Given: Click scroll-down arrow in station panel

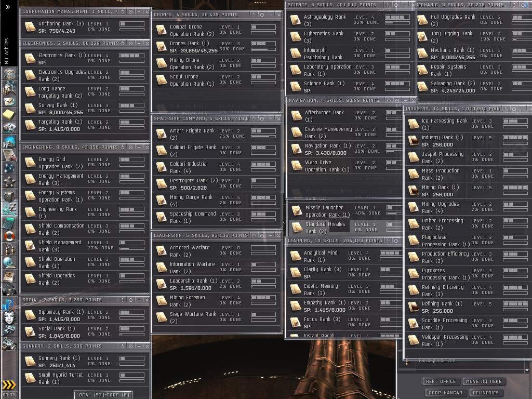Looking at the screenshot, I should (527, 370).
